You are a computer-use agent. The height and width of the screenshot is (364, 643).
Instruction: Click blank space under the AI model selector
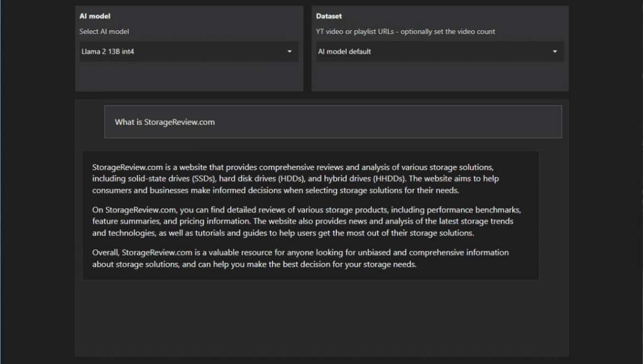(189, 76)
